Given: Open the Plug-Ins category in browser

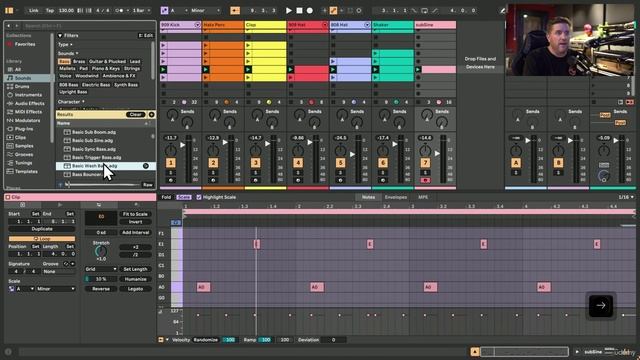Looking at the screenshot, I should tap(24, 129).
